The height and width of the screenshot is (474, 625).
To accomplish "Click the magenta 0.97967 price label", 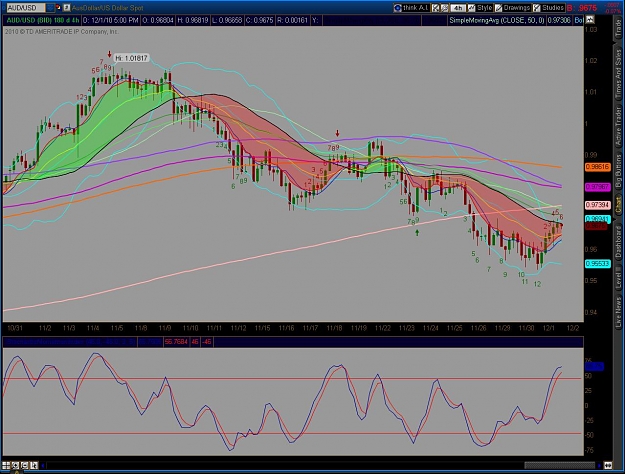I will click(598, 187).
